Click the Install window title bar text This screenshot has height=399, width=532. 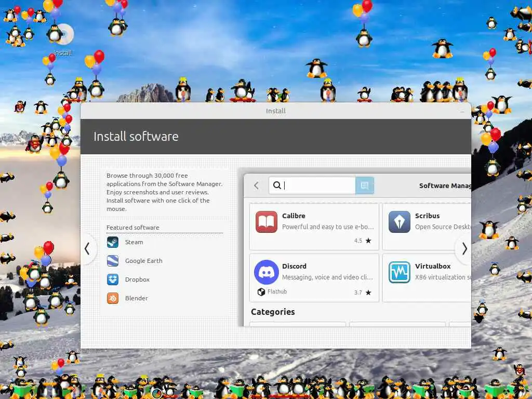275,111
